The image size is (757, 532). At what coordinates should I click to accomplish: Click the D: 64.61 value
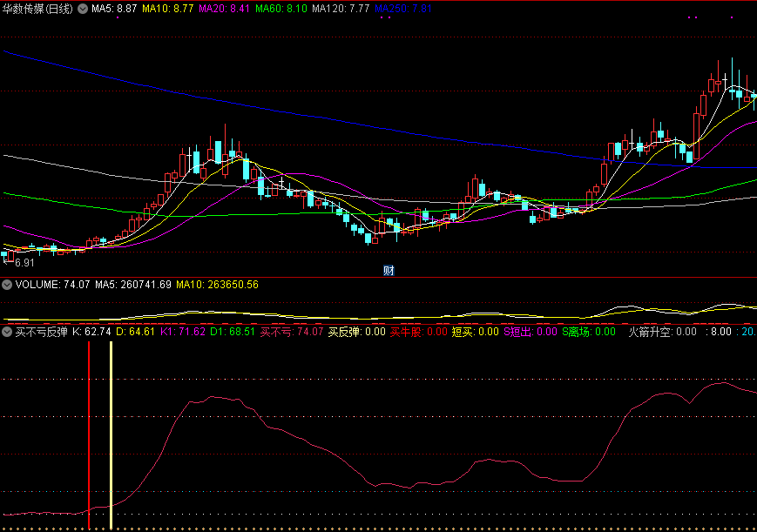tap(135, 332)
